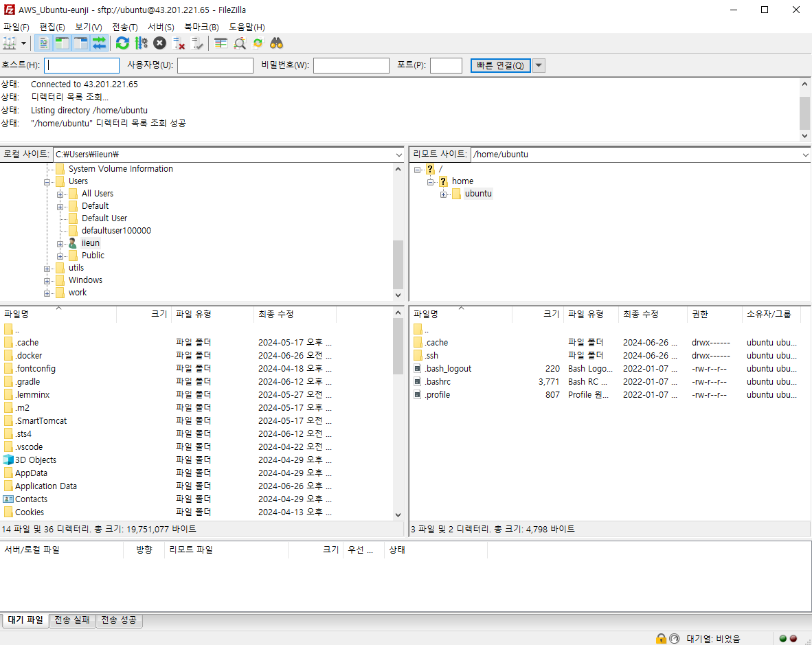This screenshot has width=812, height=645.
Task: Collapse the Users folder in local tree
Action: [x=47, y=182]
